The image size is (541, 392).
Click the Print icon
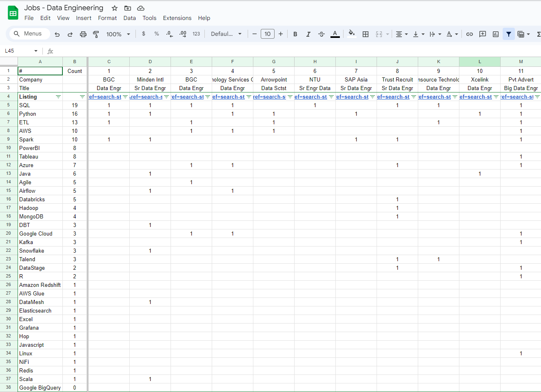click(83, 34)
